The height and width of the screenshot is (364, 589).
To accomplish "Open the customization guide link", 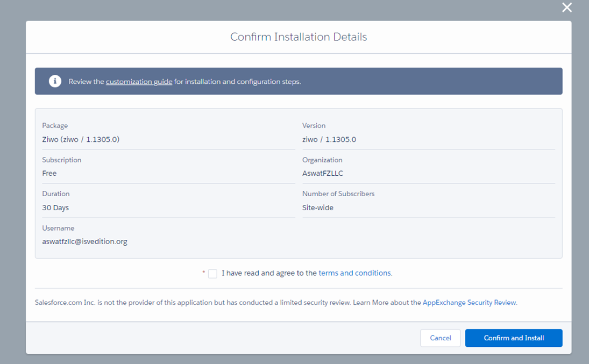I will (x=139, y=82).
